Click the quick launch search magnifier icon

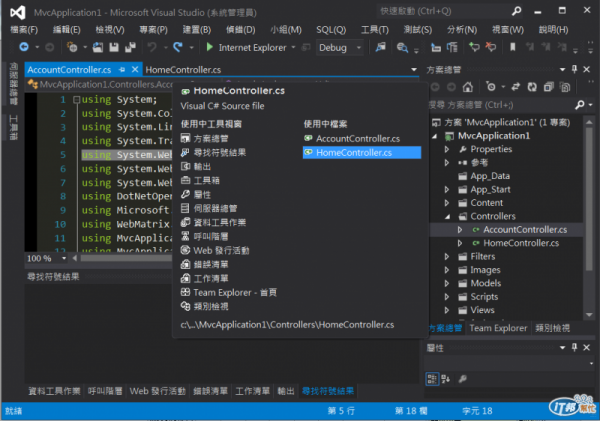pyautogui.click(x=517, y=11)
